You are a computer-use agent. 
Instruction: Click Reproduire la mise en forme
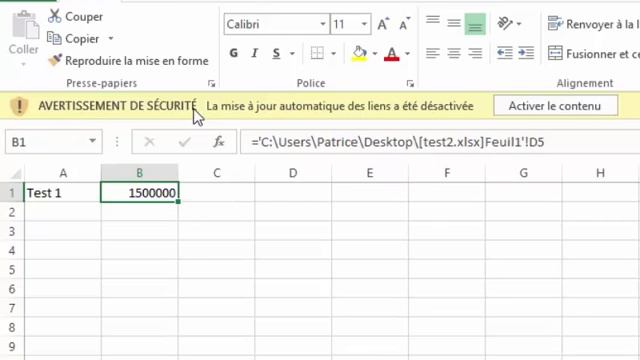click(128, 61)
